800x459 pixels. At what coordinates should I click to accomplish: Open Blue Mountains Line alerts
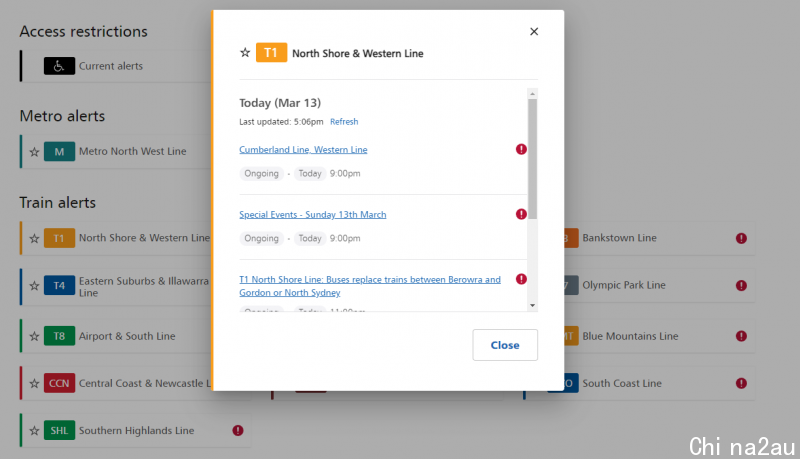coord(630,336)
